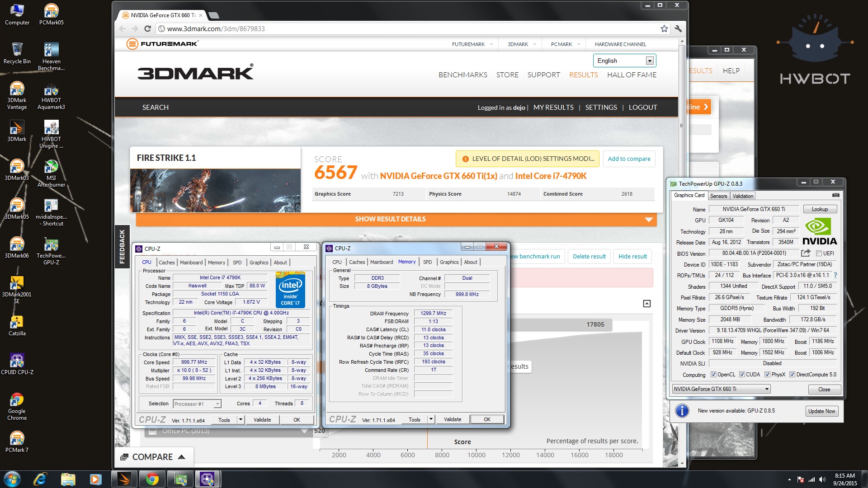Reload the page in Chrome
Viewport: 868px width, 488px height.
pyautogui.click(x=147, y=28)
